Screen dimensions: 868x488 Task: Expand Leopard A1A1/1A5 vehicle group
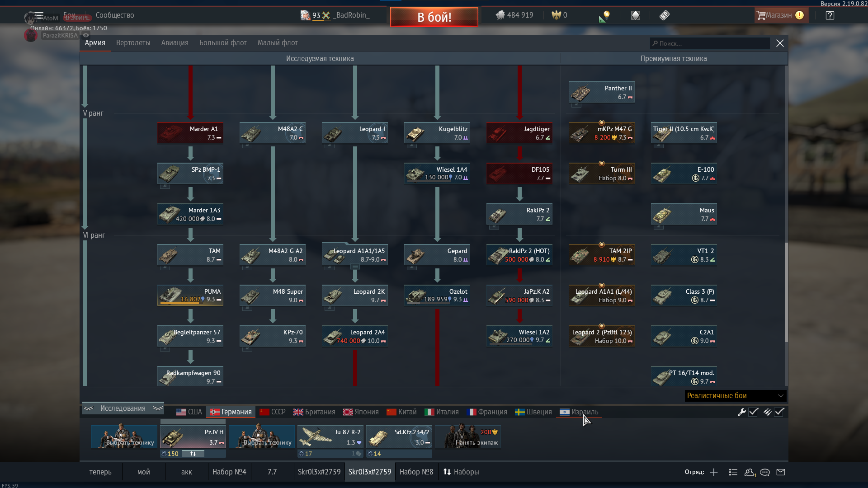coord(355,267)
